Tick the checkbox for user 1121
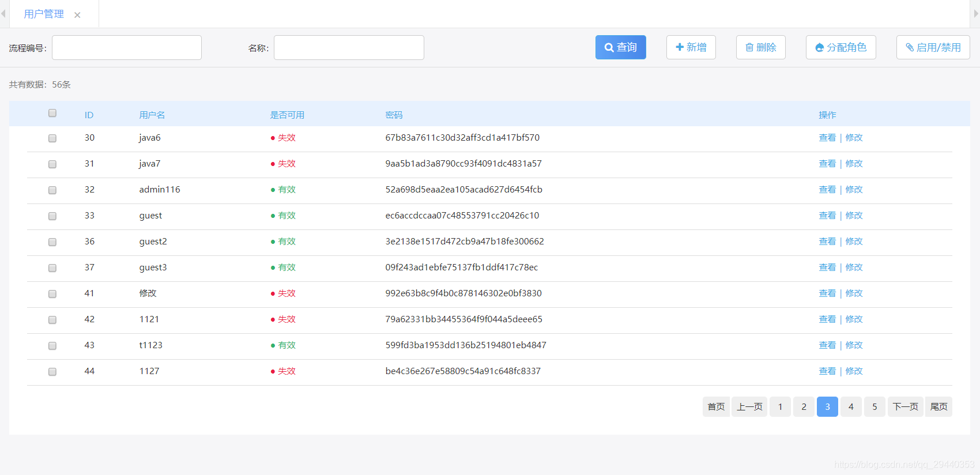 (x=52, y=320)
